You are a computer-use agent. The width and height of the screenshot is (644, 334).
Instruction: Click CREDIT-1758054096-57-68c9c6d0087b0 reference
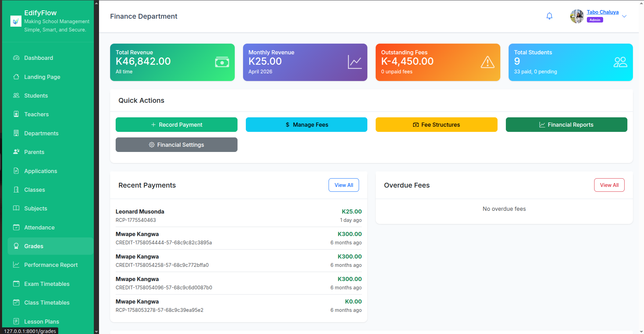coord(164,288)
